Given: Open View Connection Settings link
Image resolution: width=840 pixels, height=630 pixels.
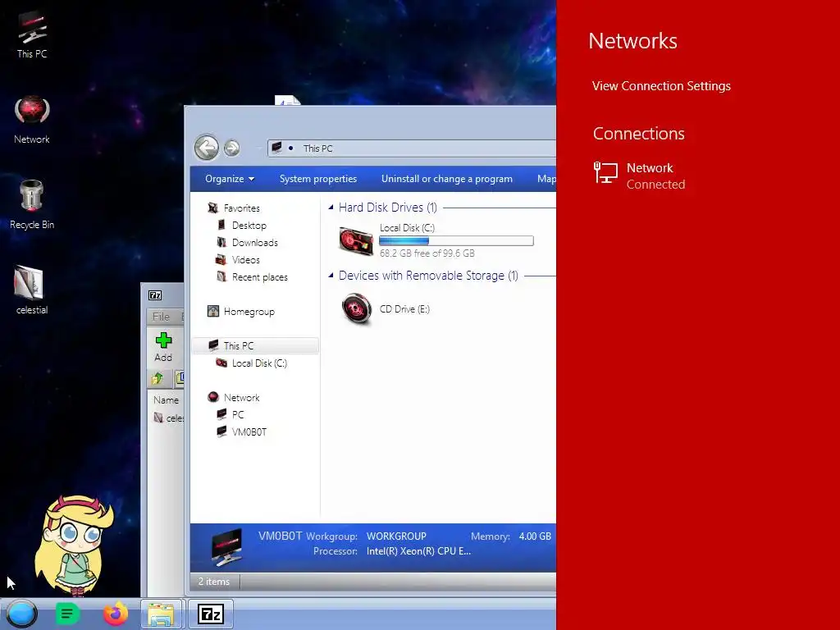Looking at the screenshot, I should click(661, 85).
